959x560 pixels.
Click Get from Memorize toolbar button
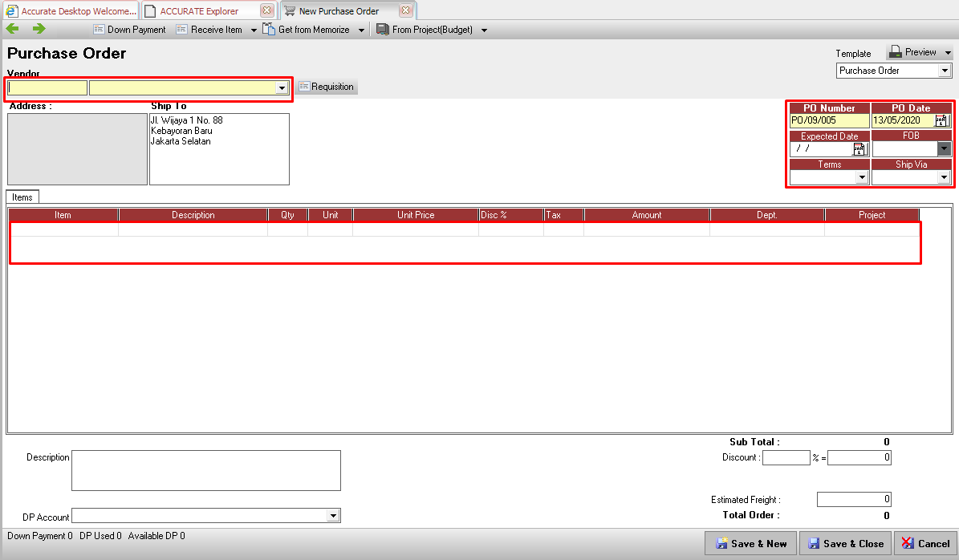click(x=307, y=30)
